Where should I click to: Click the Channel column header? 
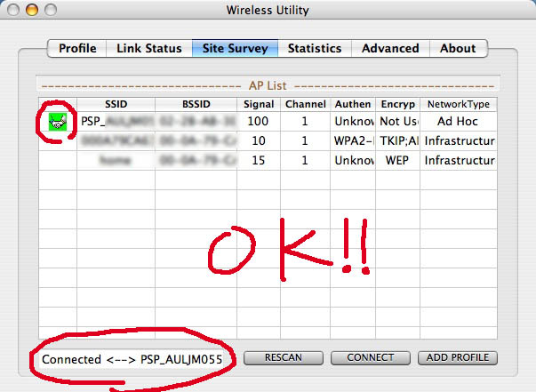(x=306, y=104)
